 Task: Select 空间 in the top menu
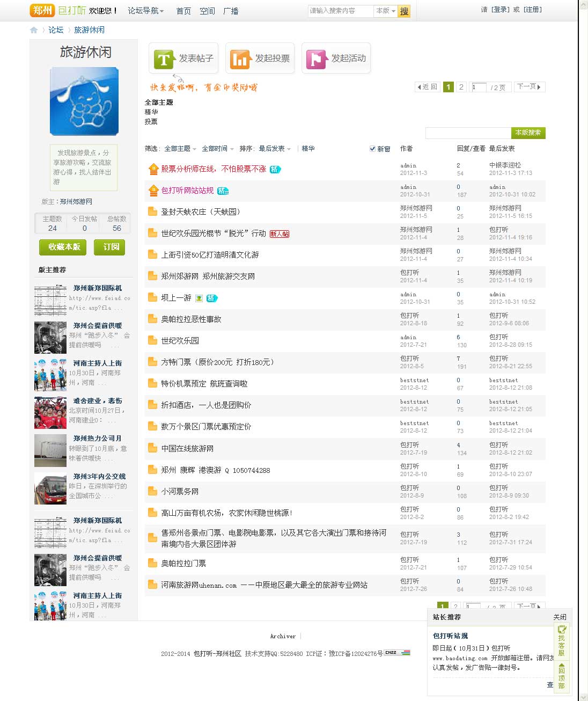207,11
